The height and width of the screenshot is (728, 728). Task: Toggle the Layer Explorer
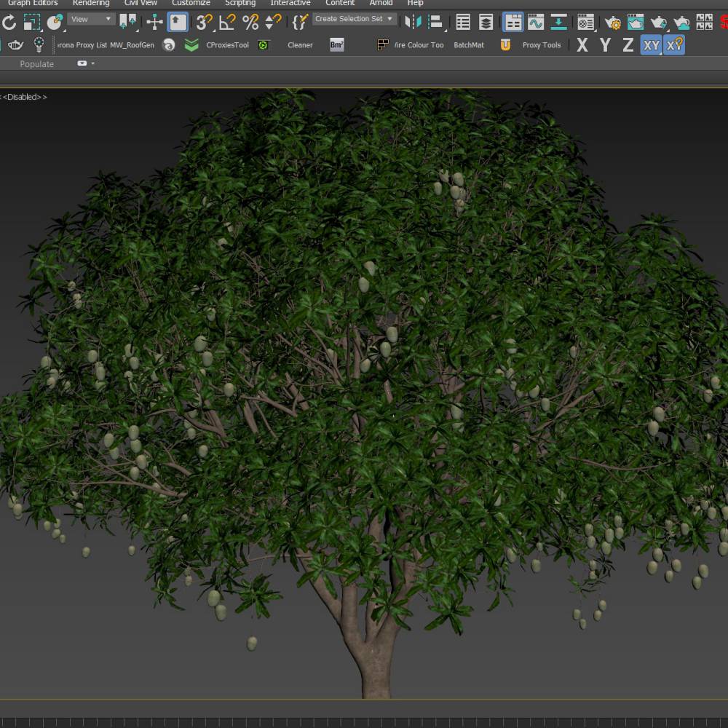(486, 22)
